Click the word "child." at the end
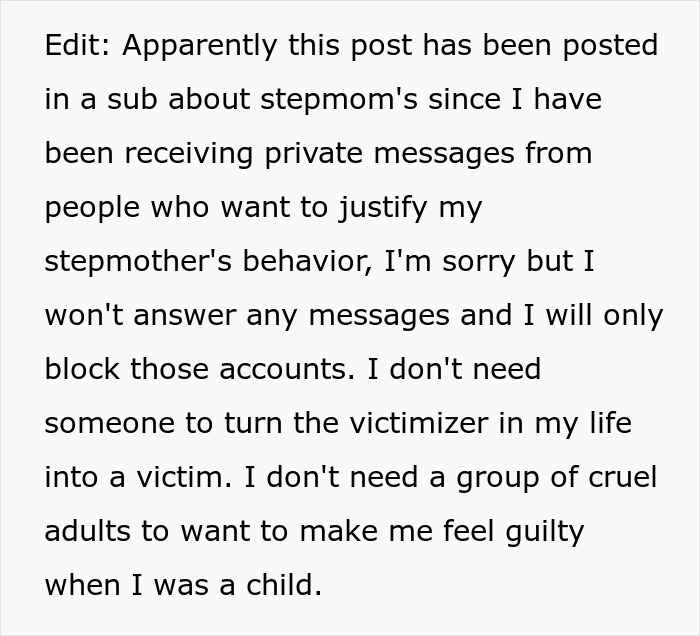Screen dimensions: 700x636 tap(284, 585)
